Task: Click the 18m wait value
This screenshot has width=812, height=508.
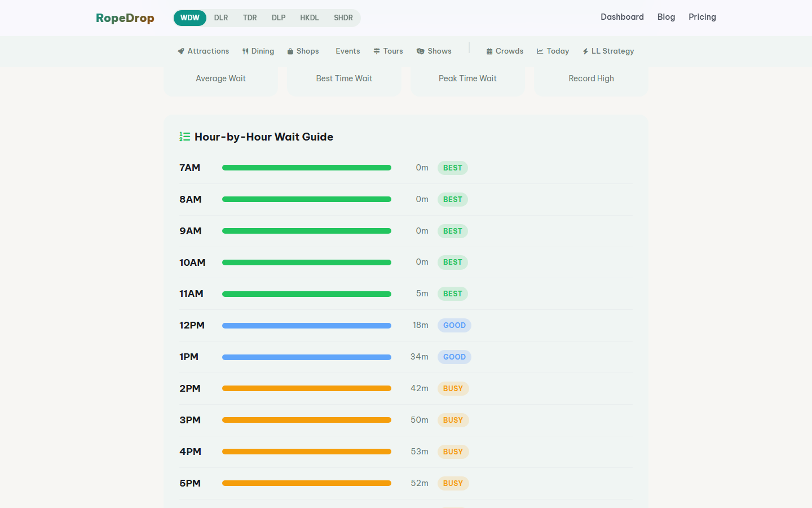Action: coord(421,325)
